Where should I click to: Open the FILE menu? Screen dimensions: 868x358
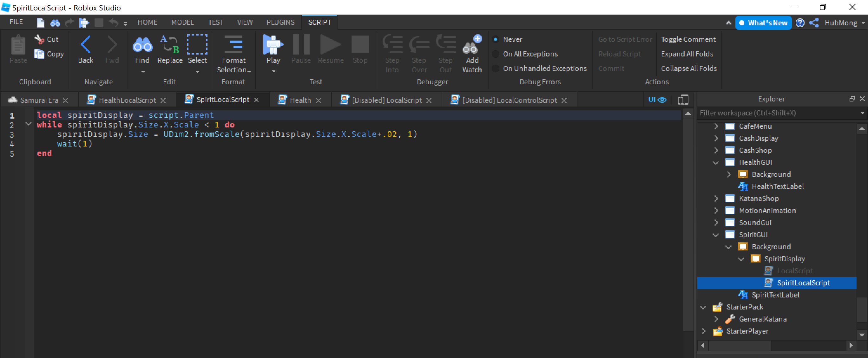click(16, 22)
